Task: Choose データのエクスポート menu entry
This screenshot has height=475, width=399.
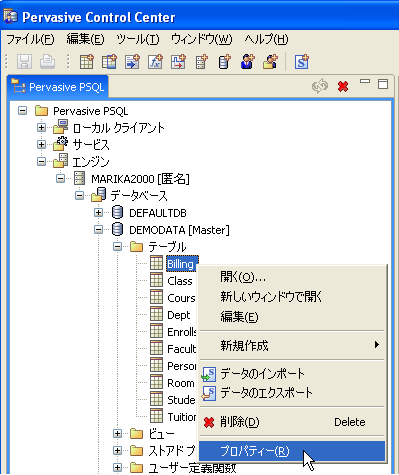Action: (292, 393)
